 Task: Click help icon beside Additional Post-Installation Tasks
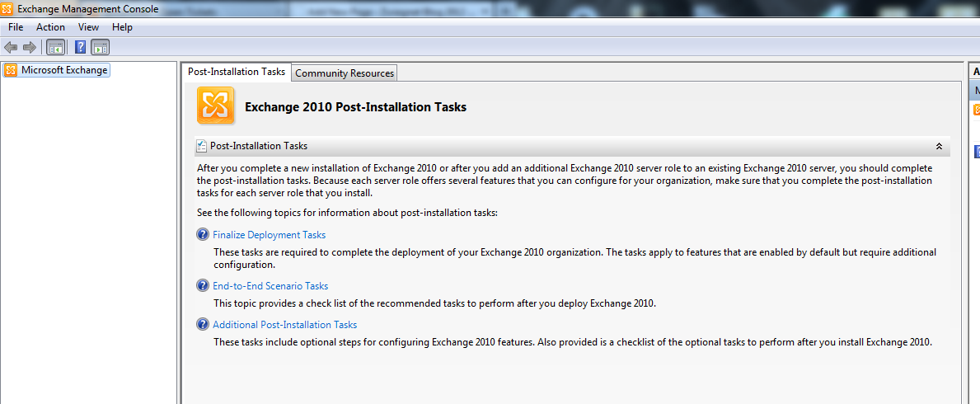coord(203,324)
